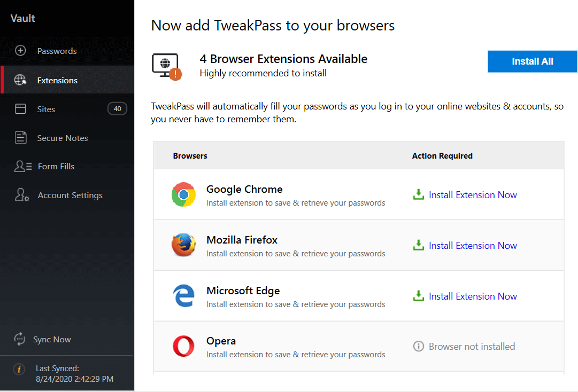Click the Google Chrome browser icon

(x=183, y=194)
